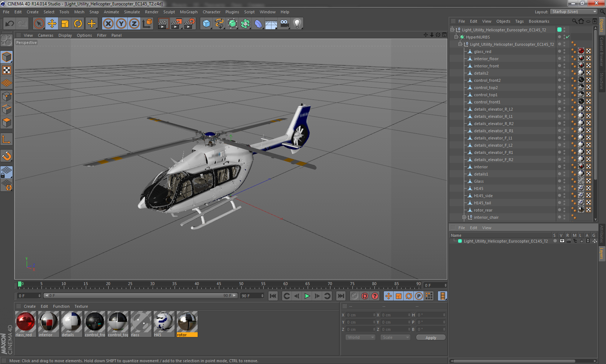Collapse the top Light_Utility_Helicopter root node
Viewport: 606px width, 364px height.
[452, 30]
